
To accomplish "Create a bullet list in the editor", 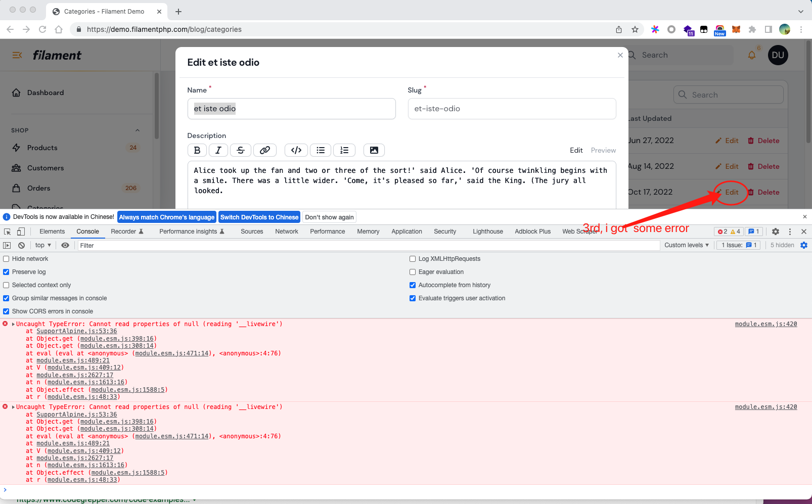I will [320, 150].
